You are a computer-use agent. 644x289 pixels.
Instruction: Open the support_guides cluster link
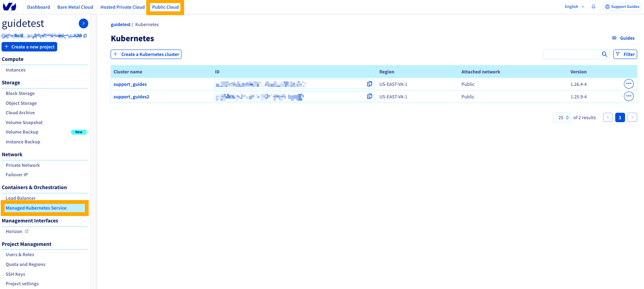[130, 84]
